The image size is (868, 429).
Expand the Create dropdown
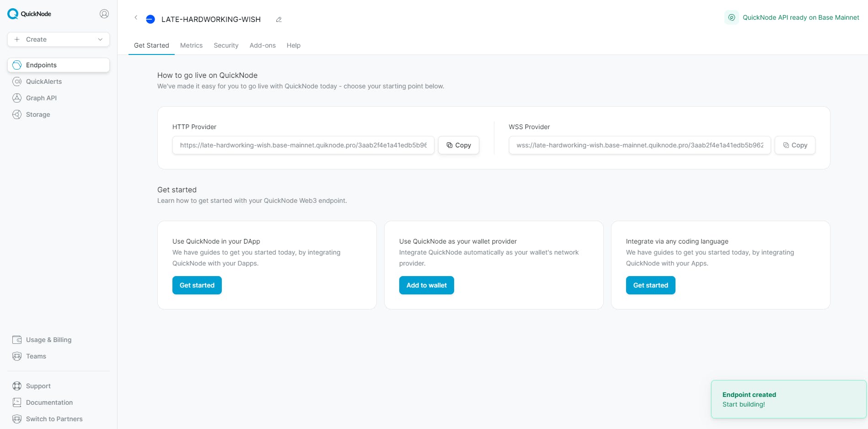59,39
